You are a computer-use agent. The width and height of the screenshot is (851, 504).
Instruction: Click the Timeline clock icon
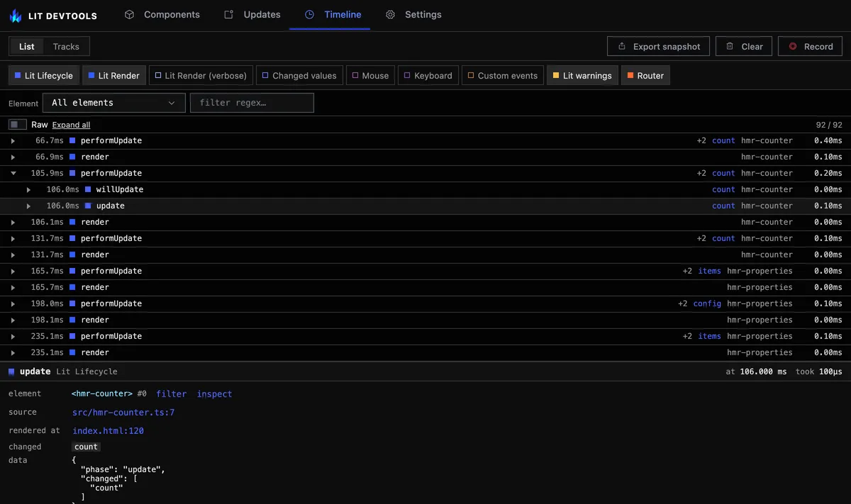pos(309,14)
